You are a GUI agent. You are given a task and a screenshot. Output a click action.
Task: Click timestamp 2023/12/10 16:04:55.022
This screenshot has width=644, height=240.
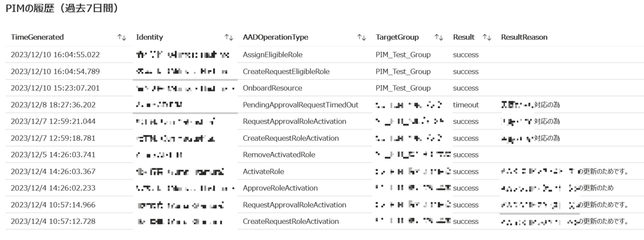point(55,55)
